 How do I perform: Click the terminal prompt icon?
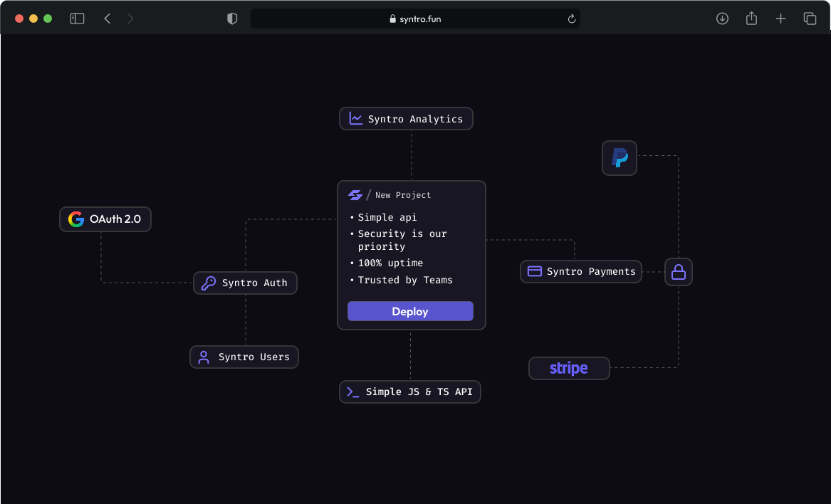tap(352, 392)
